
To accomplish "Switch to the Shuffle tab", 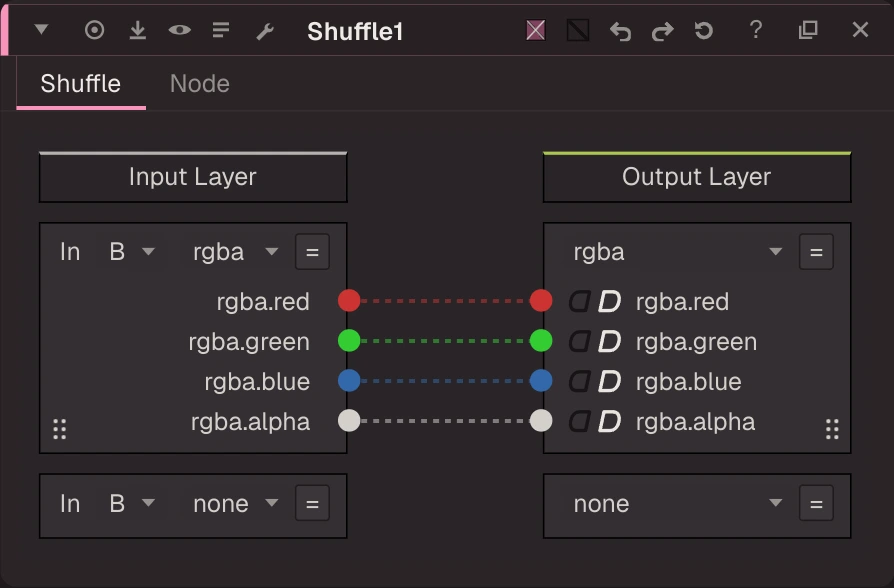I will pyautogui.click(x=80, y=84).
